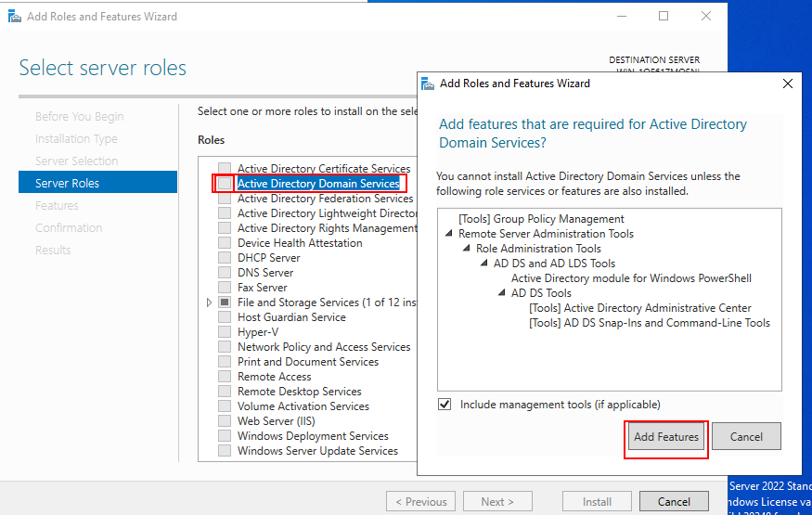Screen dimensions: 812x515
Task: Minimize the main Add Roles wizard window
Action: (x=622, y=16)
